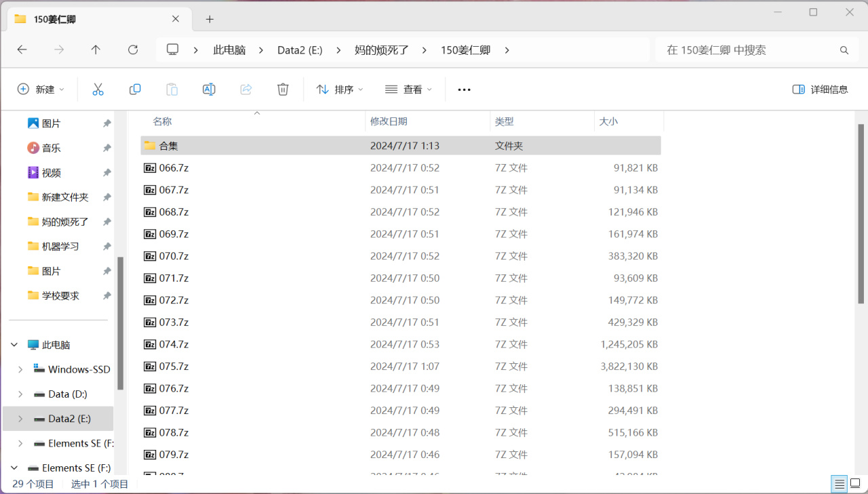Screen dimensions: 868x494
Task: Click 此电脑 in the address bar
Action: coord(229,50)
